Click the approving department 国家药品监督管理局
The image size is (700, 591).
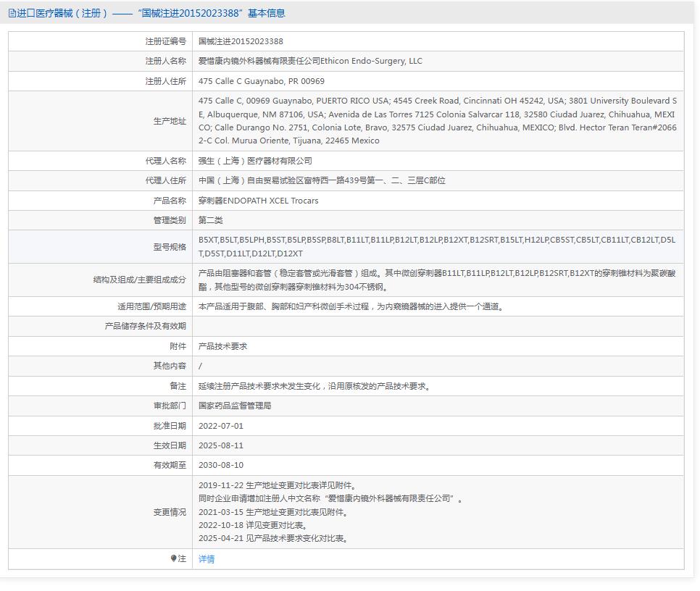(235, 406)
